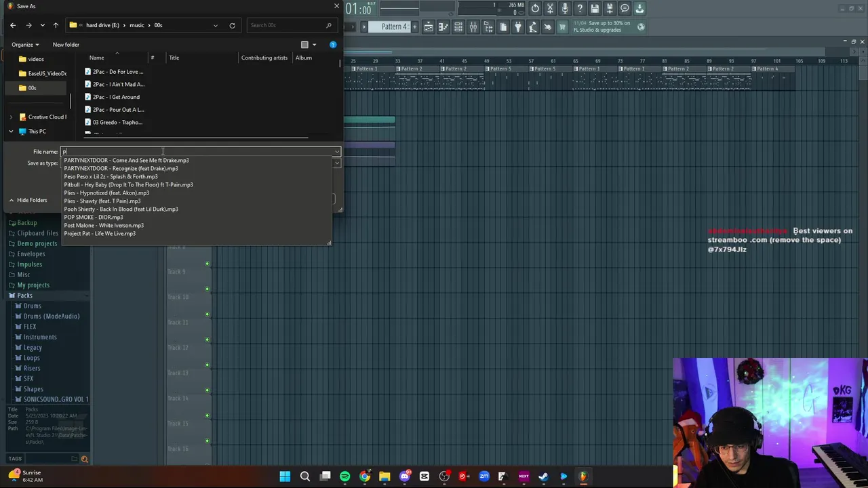This screenshot has width=868, height=488.
Task: Open Steam from the taskbar
Action: (x=543, y=476)
